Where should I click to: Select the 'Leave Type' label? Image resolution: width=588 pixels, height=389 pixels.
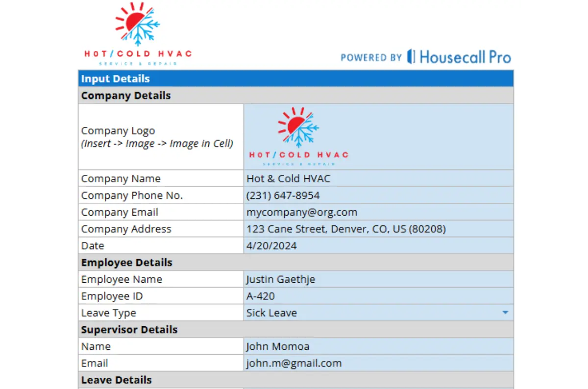(x=108, y=313)
